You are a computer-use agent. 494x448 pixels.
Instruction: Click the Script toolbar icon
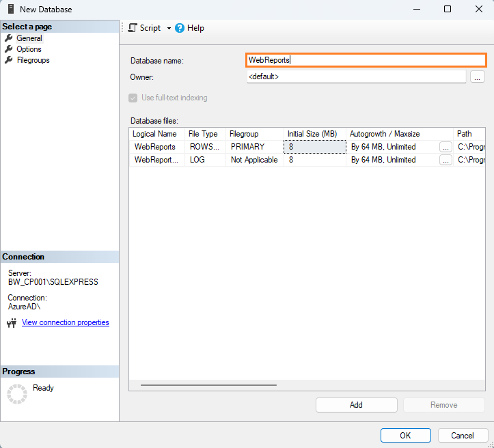coord(133,28)
